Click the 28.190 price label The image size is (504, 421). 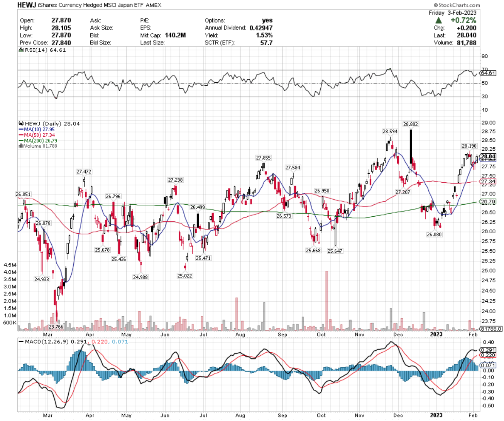pos(469,146)
